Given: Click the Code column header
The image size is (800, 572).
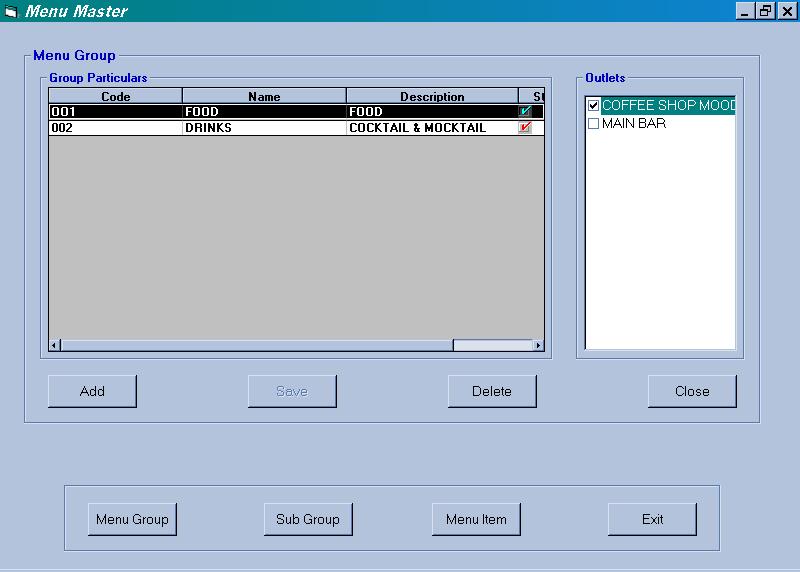Looking at the screenshot, I should tap(116, 96).
